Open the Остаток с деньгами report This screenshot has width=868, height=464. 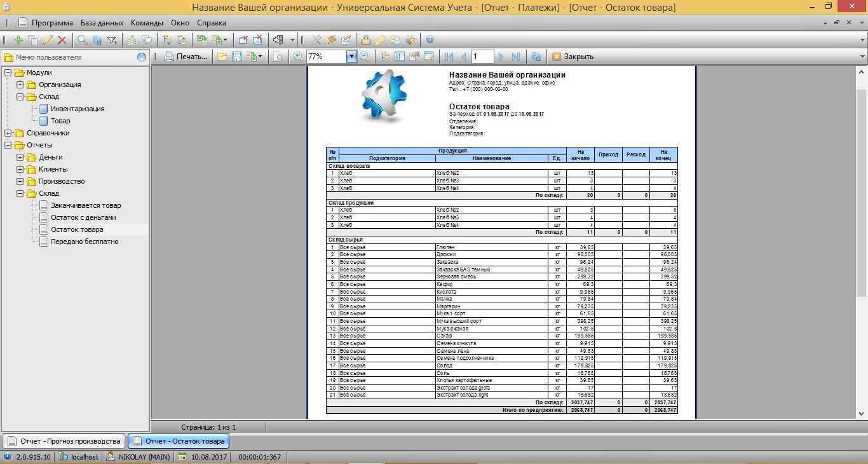coord(84,217)
